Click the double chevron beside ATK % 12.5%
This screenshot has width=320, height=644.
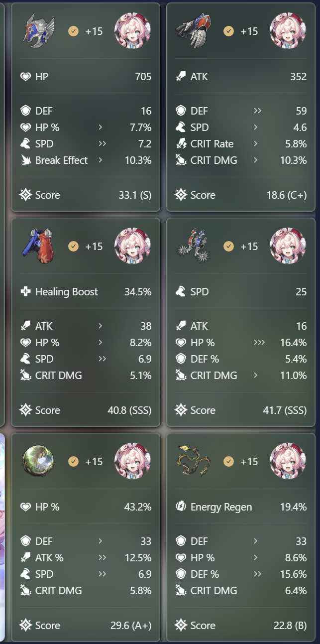(103, 558)
